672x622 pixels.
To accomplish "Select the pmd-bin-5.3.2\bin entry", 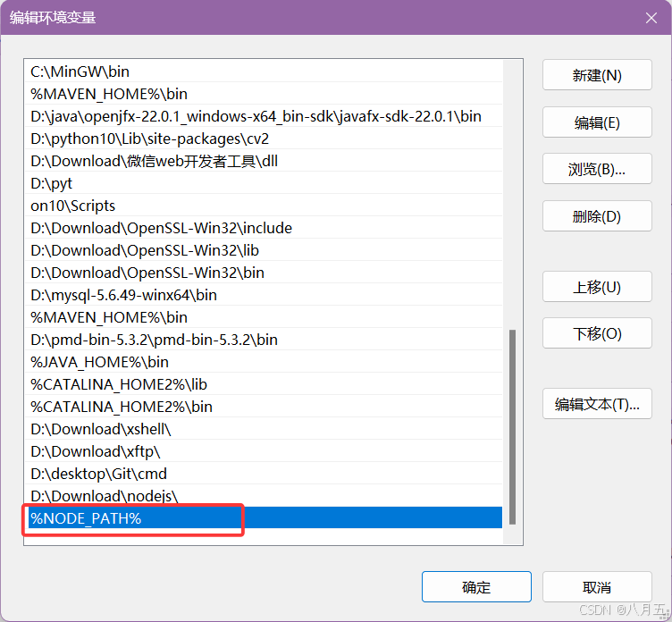I will (264, 340).
